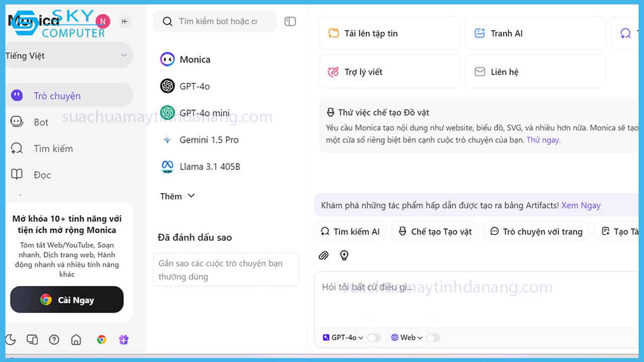Click the Liên hệ envelope icon
644x362 pixels.
pos(480,71)
